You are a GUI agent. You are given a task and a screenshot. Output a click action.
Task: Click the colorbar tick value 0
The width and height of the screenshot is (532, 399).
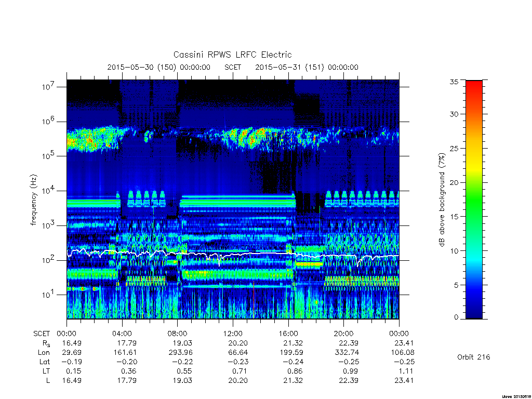coord(456,317)
